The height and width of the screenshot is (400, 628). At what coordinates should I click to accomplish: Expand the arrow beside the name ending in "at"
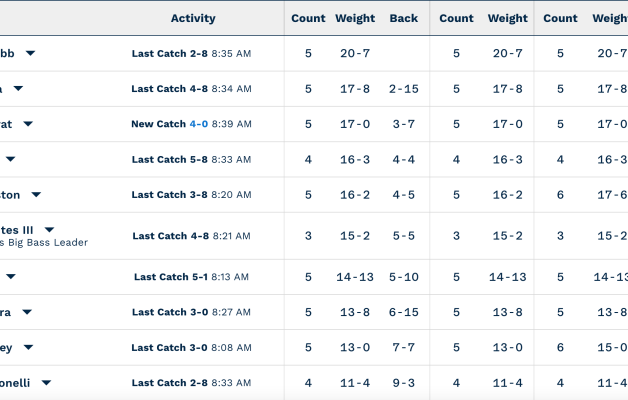(28, 124)
